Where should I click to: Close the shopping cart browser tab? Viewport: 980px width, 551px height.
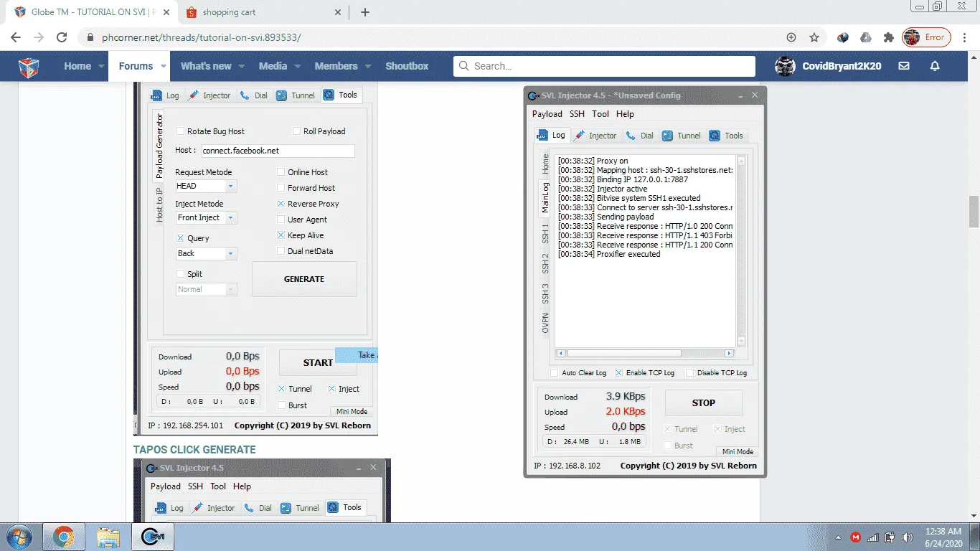(339, 12)
